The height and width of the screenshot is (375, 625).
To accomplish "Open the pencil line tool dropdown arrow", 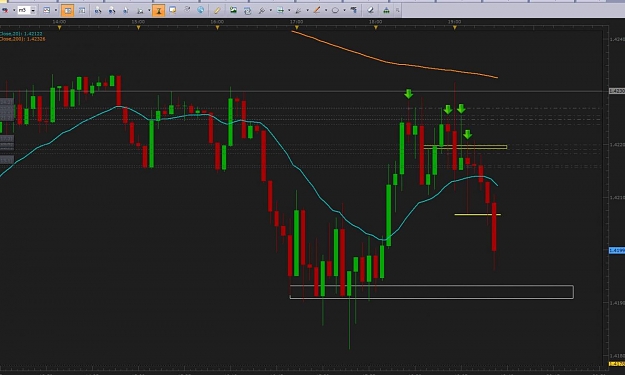I will pos(326,10).
